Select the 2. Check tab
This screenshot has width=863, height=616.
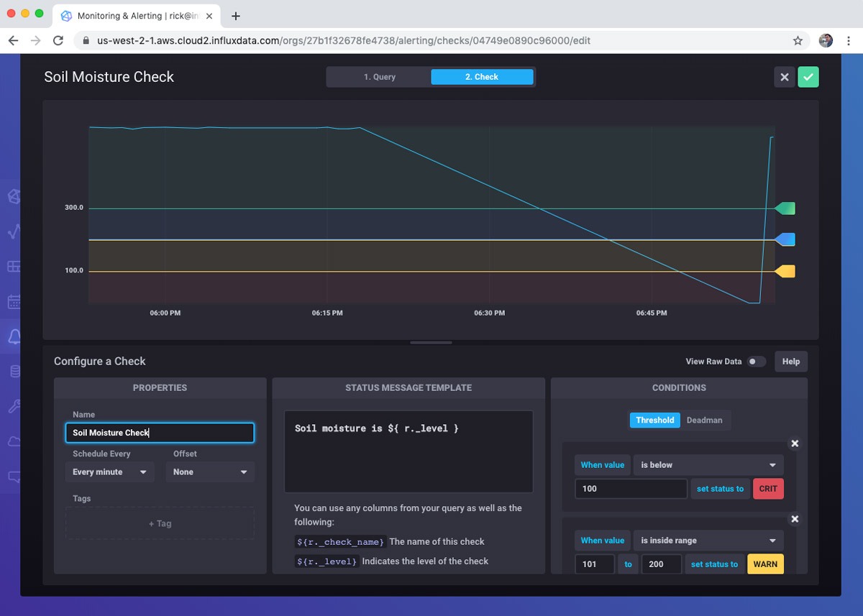tap(482, 77)
